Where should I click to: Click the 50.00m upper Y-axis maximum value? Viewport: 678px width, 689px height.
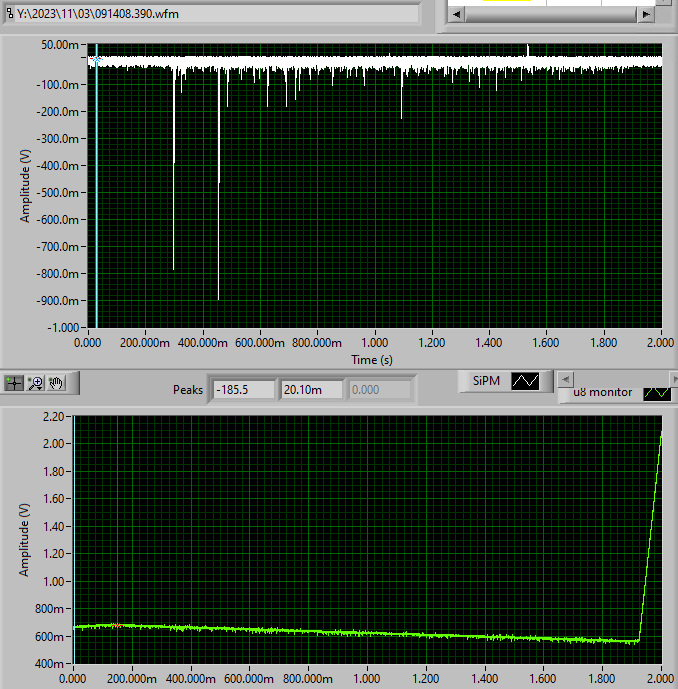coord(60,45)
